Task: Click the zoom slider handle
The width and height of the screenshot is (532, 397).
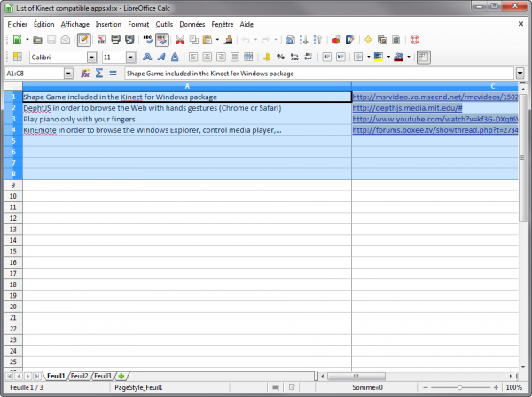Action: point(459,387)
